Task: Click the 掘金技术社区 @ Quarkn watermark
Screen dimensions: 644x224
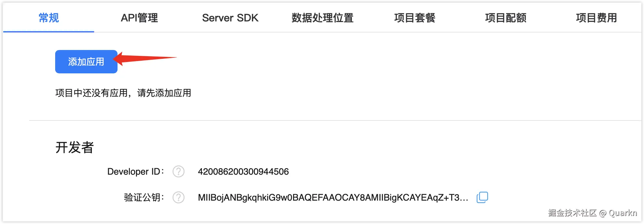Action: point(593,213)
